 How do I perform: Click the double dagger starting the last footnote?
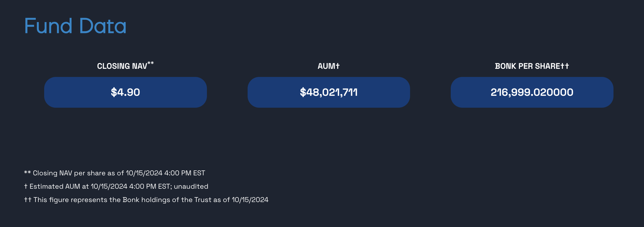click(28, 200)
